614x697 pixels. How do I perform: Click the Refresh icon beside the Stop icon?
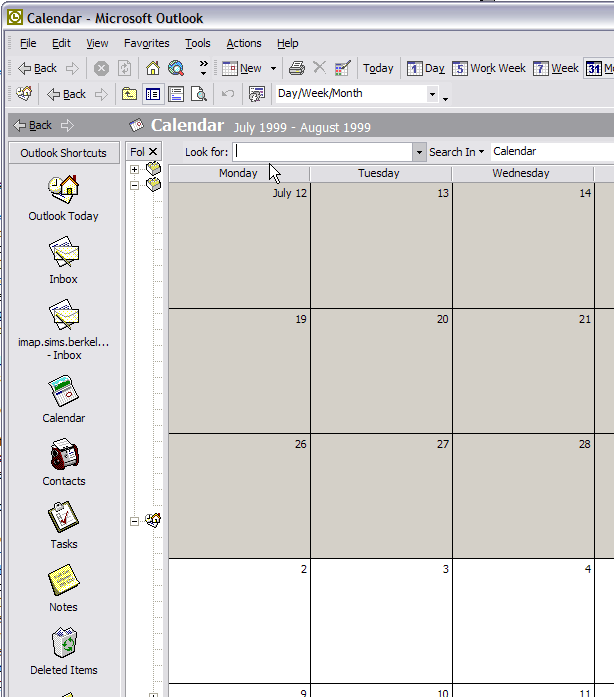(x=124, y=68)
